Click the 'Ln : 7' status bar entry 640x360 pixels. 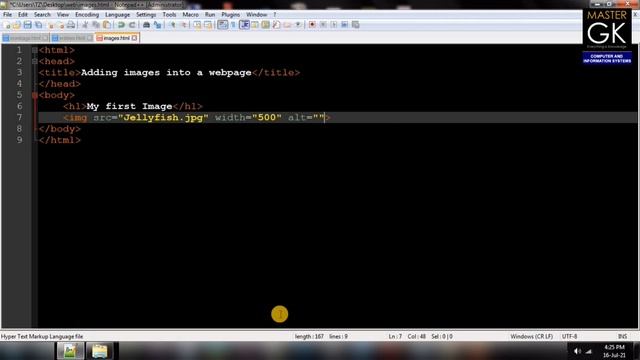click(x=395, y=337)
